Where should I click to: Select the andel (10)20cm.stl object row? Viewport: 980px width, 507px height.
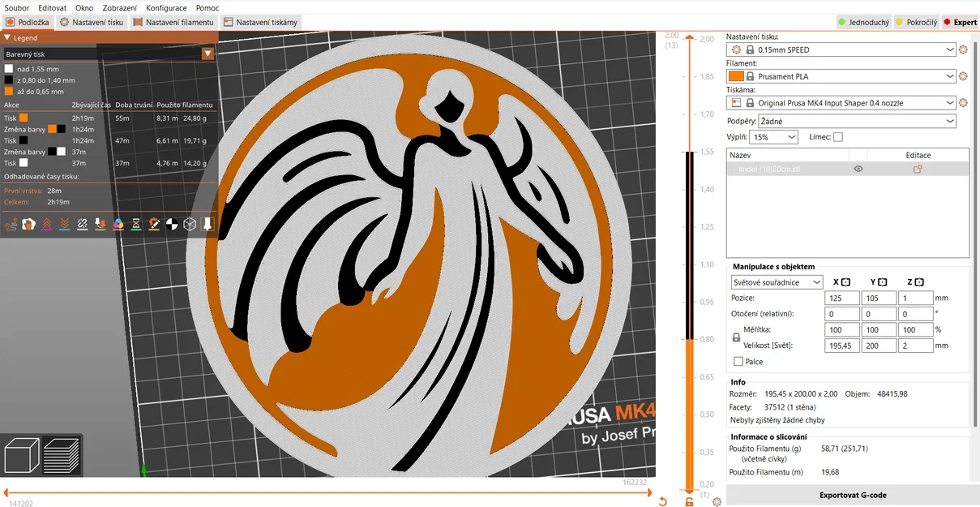tap(848, 169)
